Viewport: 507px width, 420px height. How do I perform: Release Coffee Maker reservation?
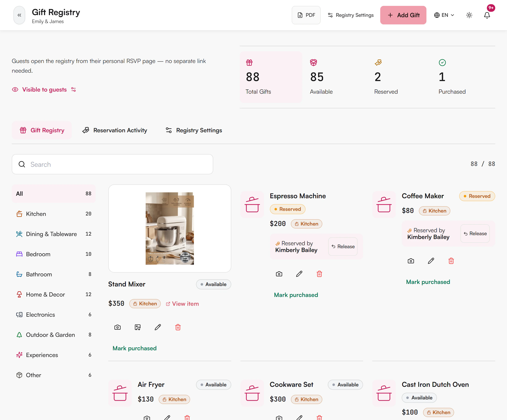pos(475,234)
